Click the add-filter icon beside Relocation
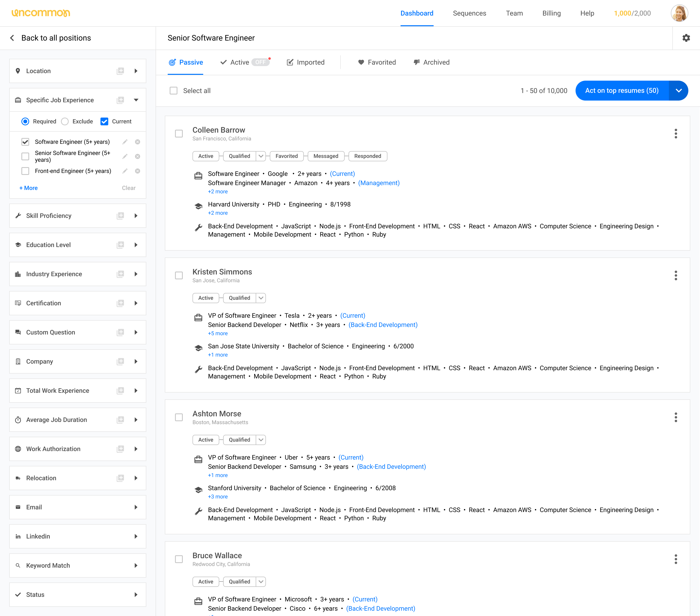Image resolution: width=700 pixels, height=616 pixels. pyautogui.click(x=120, y=478)
